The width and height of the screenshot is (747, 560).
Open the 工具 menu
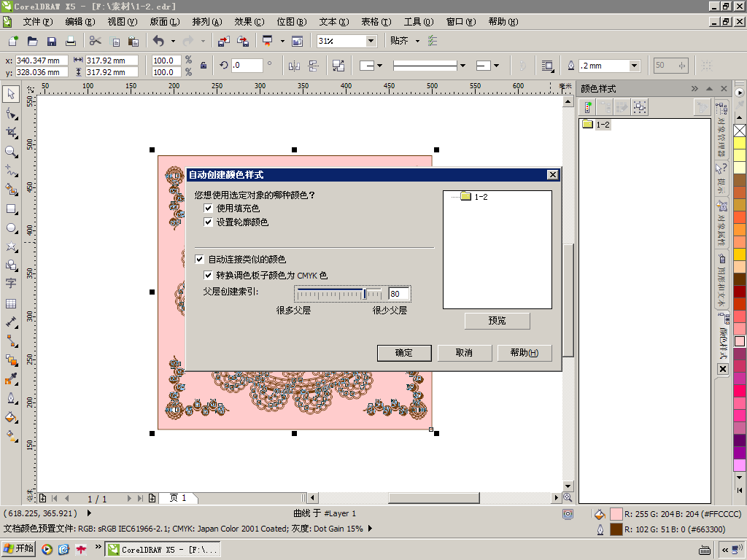pos(419,22)
